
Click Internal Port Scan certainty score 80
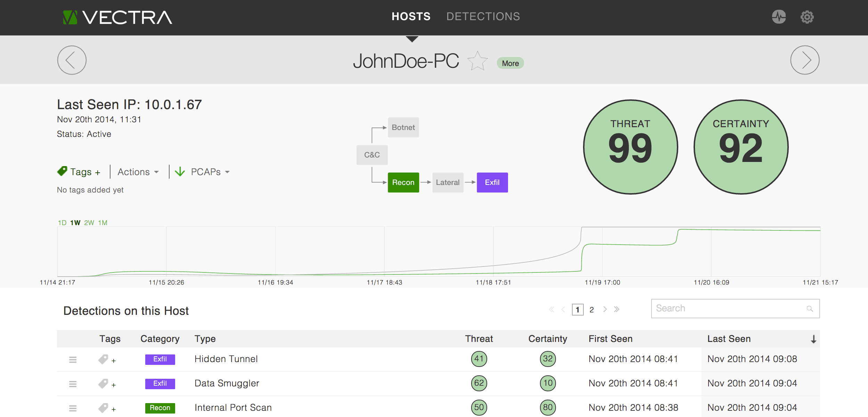pos(548,408)
